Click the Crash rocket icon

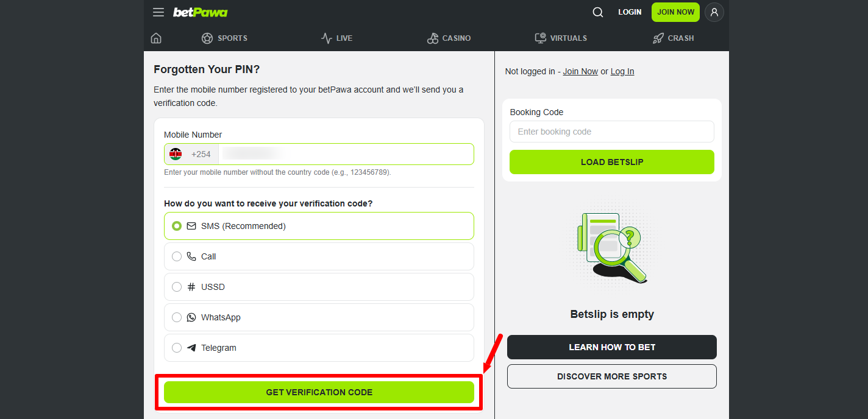pyautogui.click(x=658, y=38)
